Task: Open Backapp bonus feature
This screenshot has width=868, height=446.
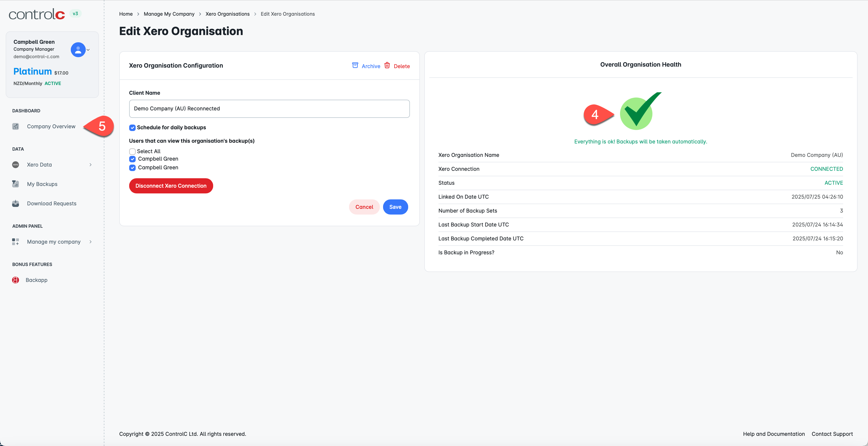Action: coord(36,280)
